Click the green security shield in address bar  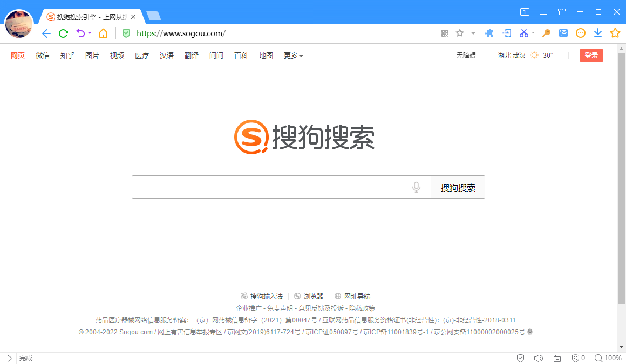[126, 33]
